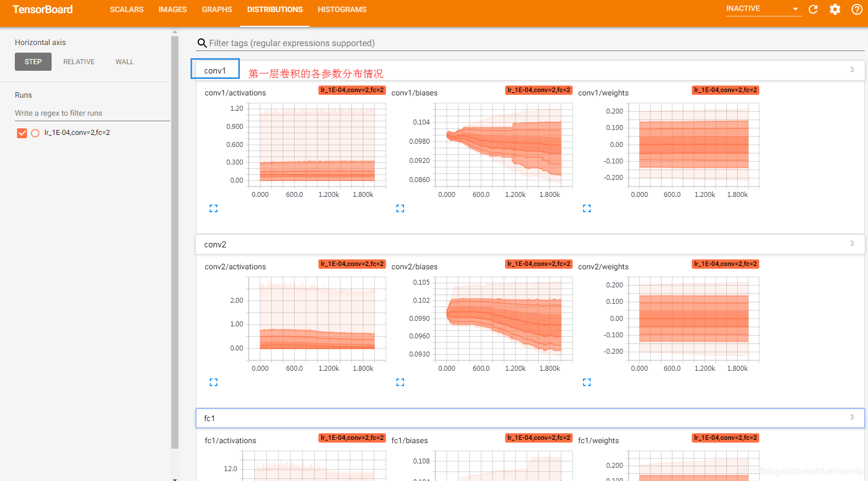Screen dimensions: 868x481
Task: Click the Runs heading in sidebar
Action: click(23, 95)
